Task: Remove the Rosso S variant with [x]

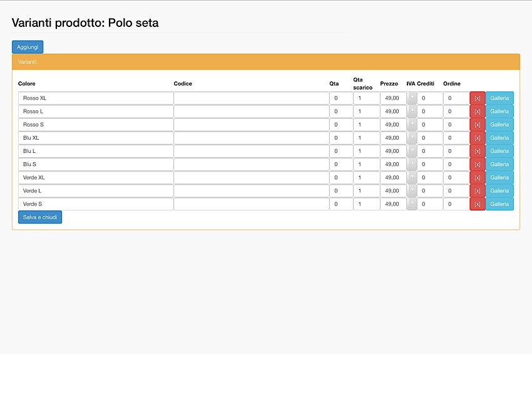Action: point(477,125)
